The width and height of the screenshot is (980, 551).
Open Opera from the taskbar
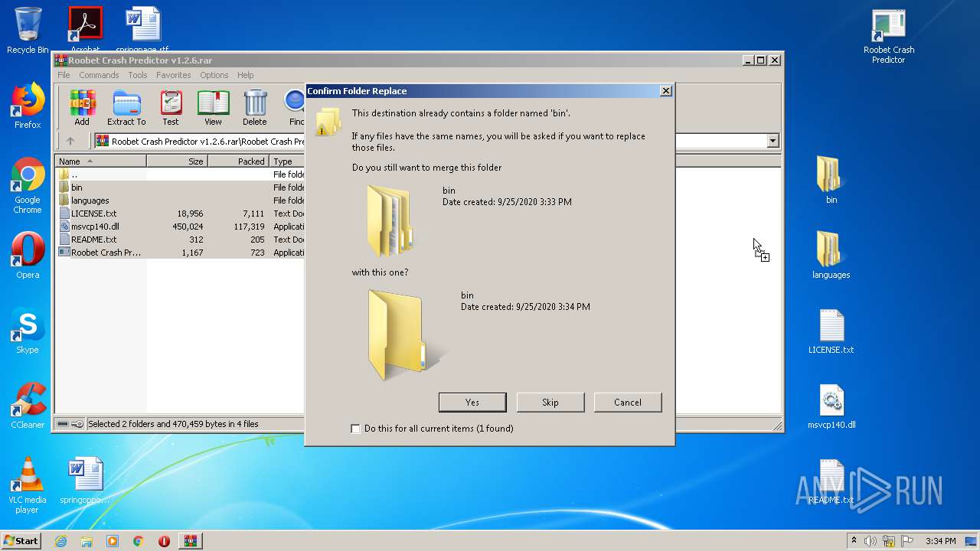(x=164, y=541)
